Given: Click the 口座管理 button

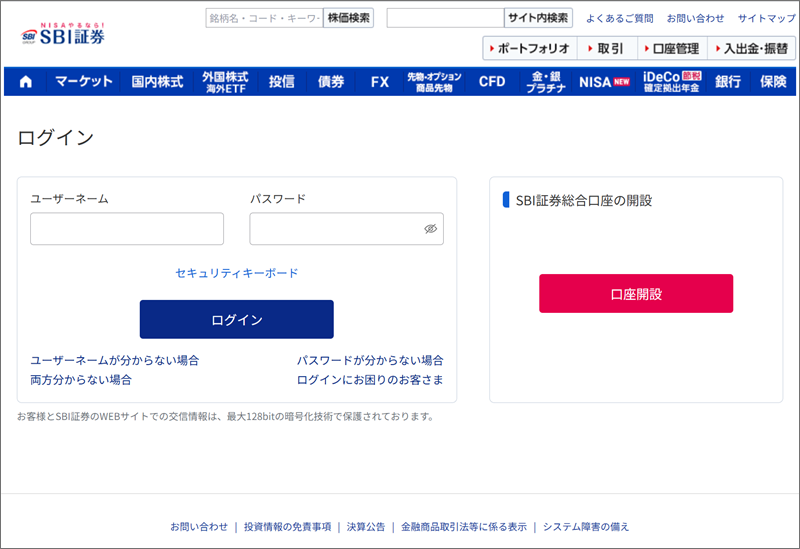Looking at the screenshot, I should point(672,48).
